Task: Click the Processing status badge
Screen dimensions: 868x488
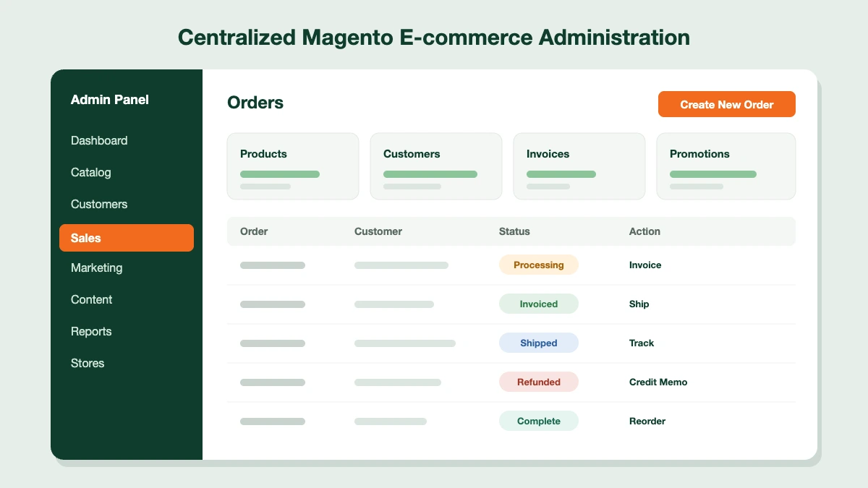Action: click(539, 265)
